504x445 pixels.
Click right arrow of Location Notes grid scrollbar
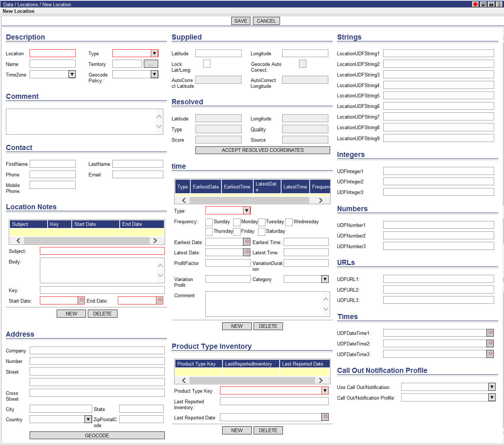pos(155,240)
